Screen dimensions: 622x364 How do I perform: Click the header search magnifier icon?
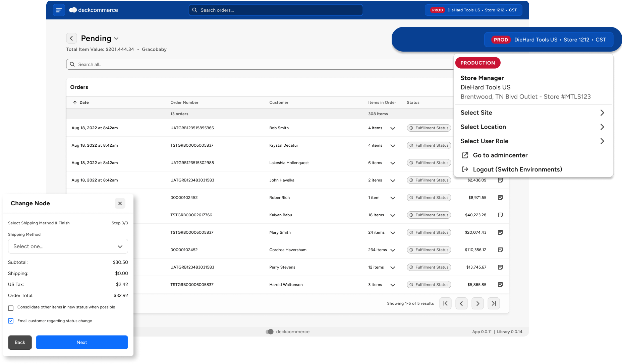[194, 10]
